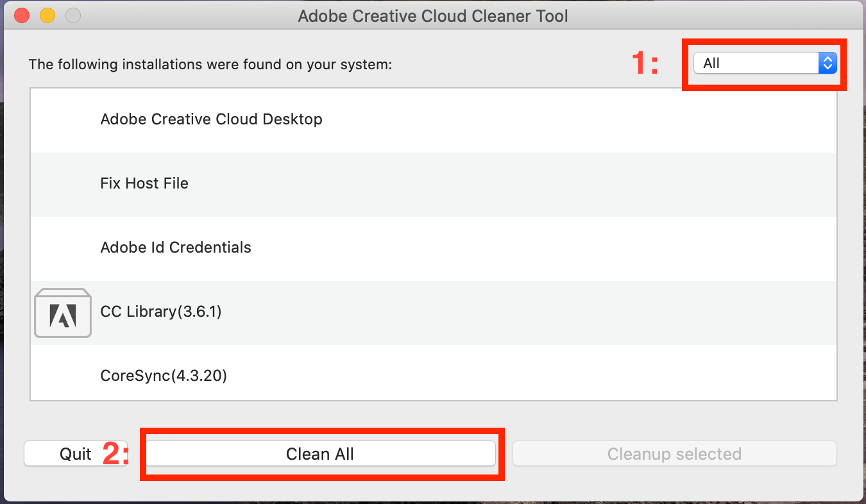Open the All filter dropdown
The height and width of the screenshot is (504, 866).
pyautogui.click(x=756, y=63)
